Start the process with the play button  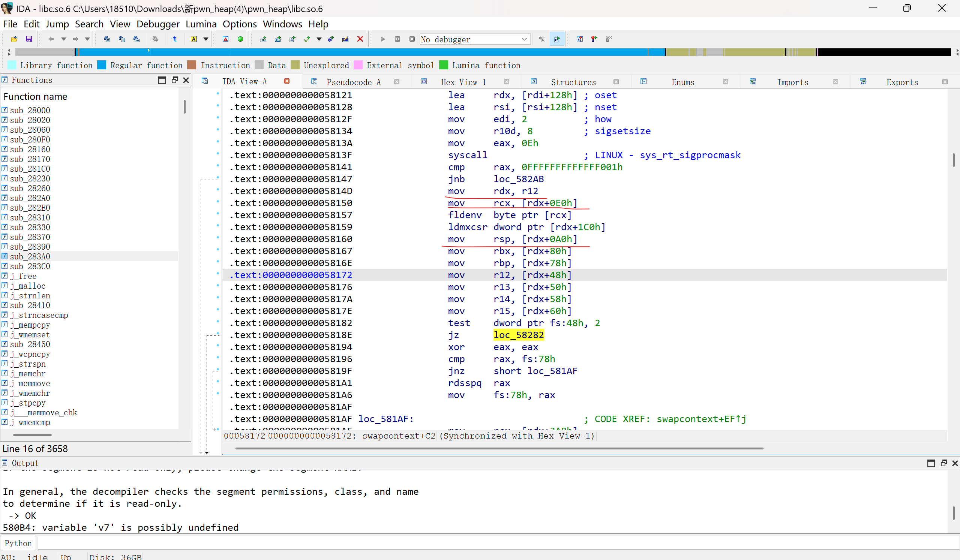coord(383,39)
